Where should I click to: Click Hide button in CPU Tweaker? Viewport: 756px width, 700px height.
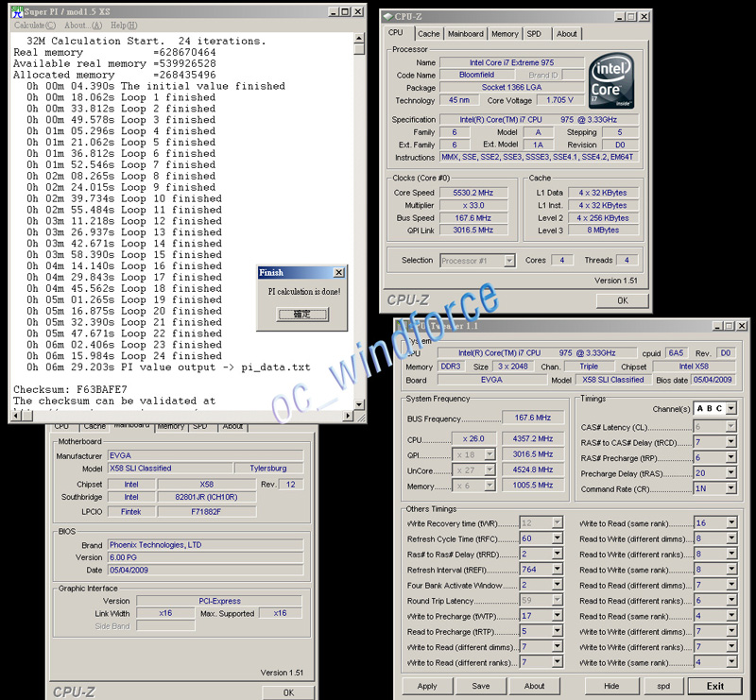click(x=611, y=686)
